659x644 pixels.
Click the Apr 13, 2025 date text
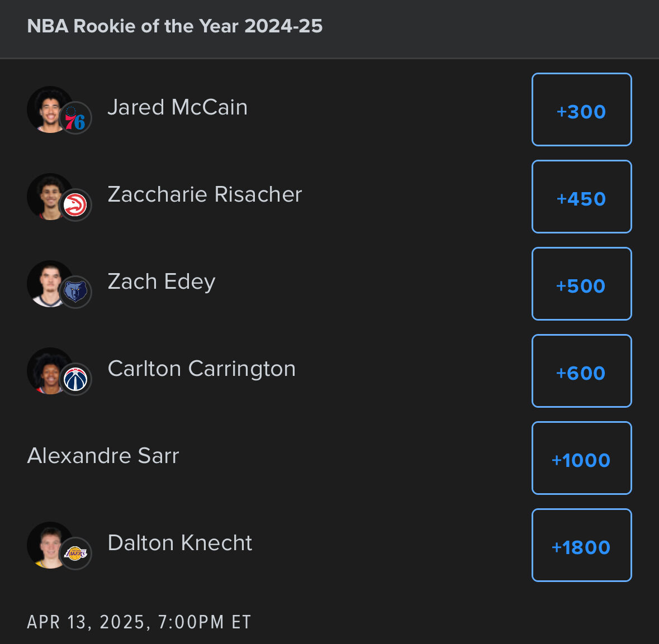click(139, 622)
